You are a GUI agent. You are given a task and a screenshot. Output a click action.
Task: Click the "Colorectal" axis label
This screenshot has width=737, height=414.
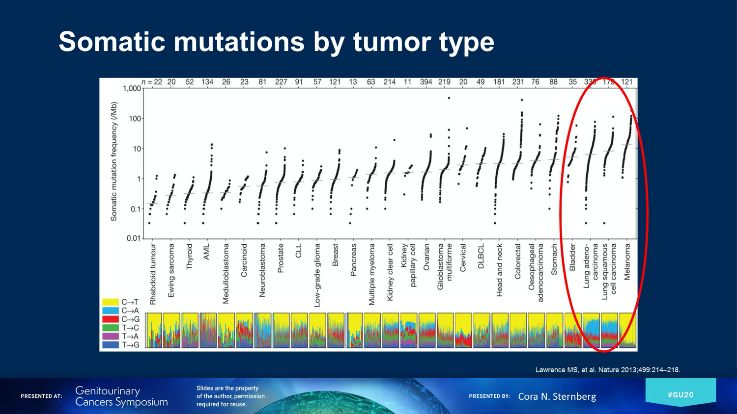(517, 261)
